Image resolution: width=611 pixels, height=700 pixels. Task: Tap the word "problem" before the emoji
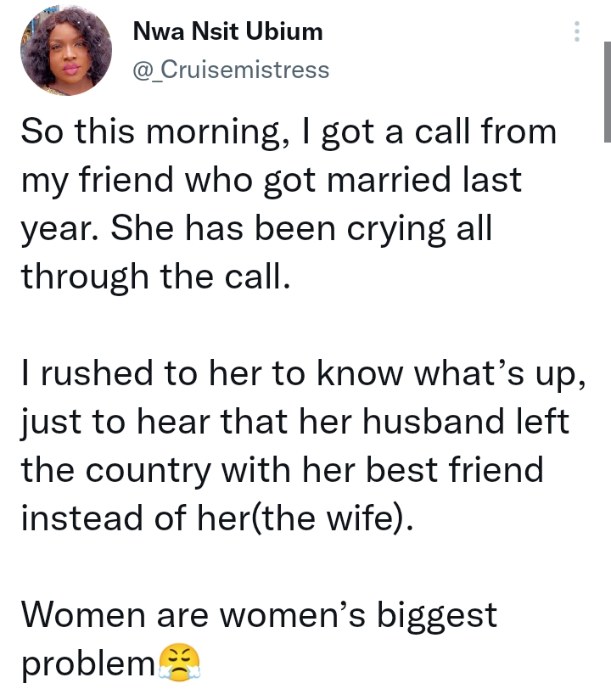[x=88, y=664]
